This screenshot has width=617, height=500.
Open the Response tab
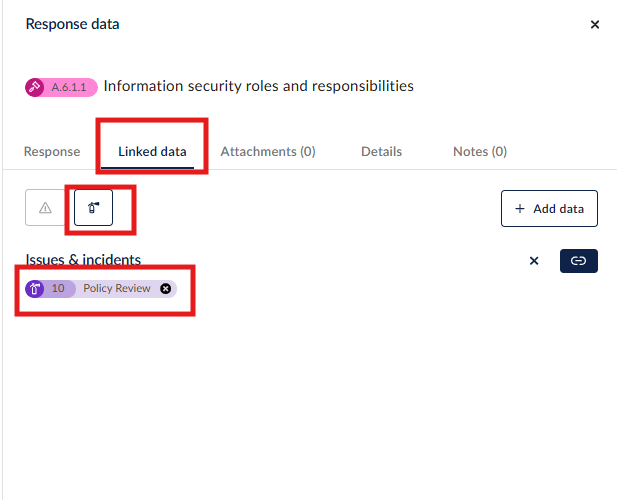click(52, 152)
